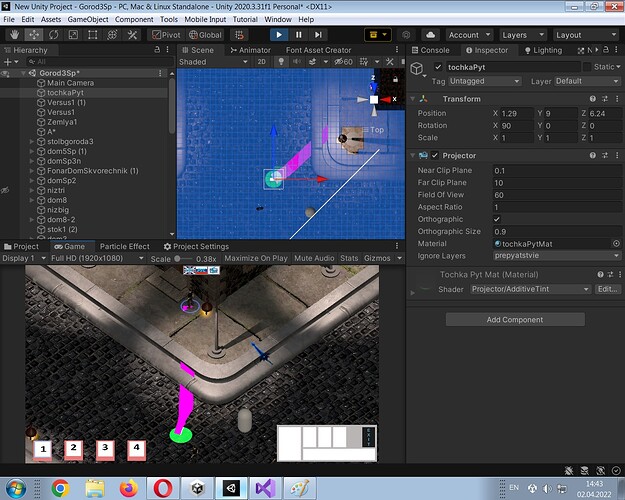625x500 pixels.
Task: Switch to the Font Asset Creator tab
Action: pyautogui.click(x=318, y=50)
